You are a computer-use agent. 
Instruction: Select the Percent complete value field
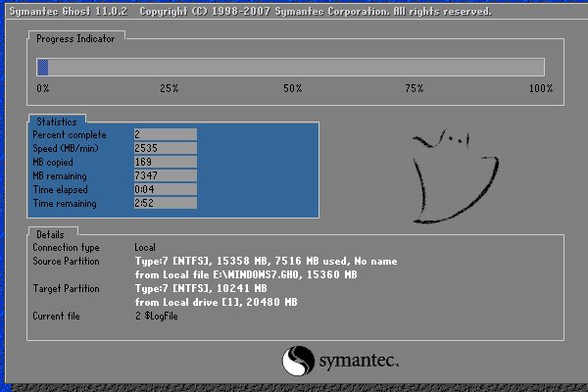point(166,134)
